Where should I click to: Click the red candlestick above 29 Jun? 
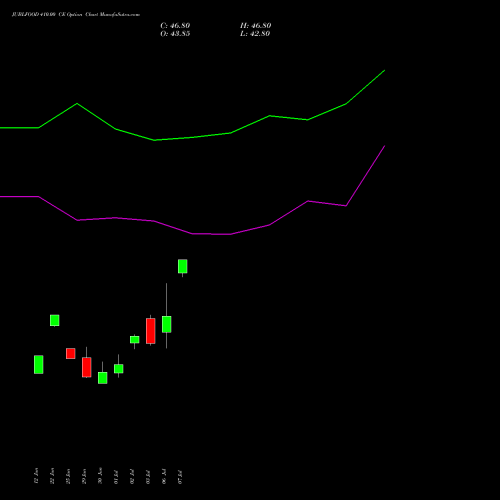(87, 367)
